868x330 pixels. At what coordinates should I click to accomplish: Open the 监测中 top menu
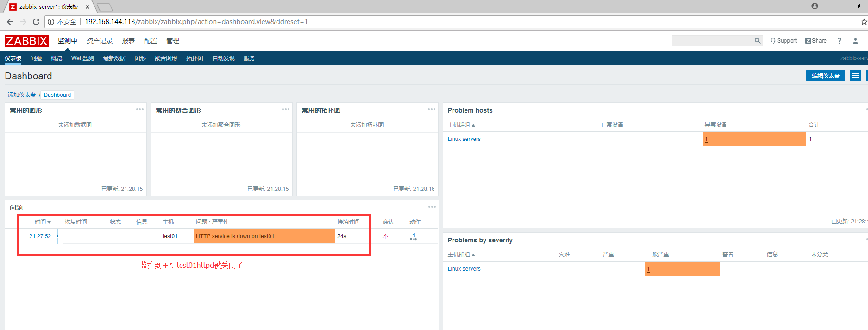pyautogui.click(x=68, y=41)
